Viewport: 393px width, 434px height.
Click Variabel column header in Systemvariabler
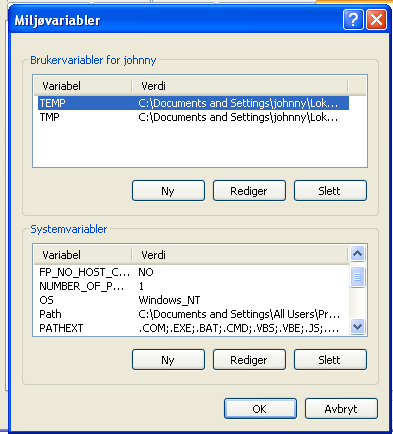tap(83, 255)
